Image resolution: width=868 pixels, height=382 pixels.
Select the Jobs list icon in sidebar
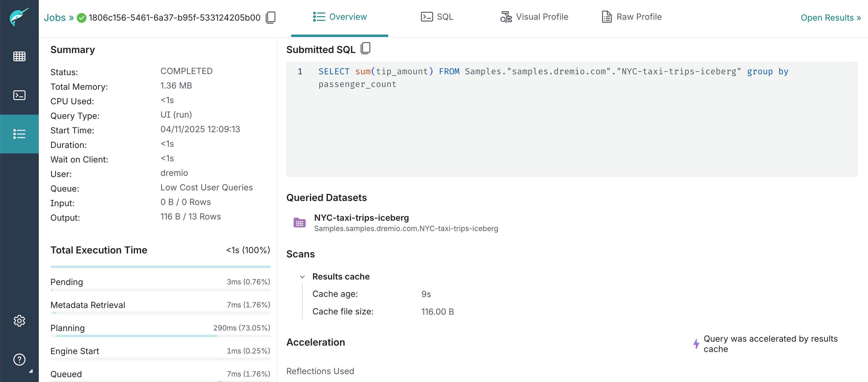point(19,134)
